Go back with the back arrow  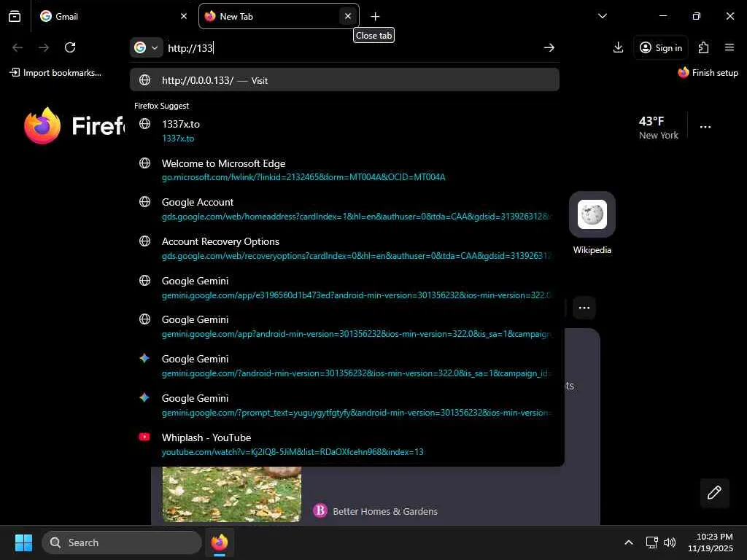(x=18, y=47)
